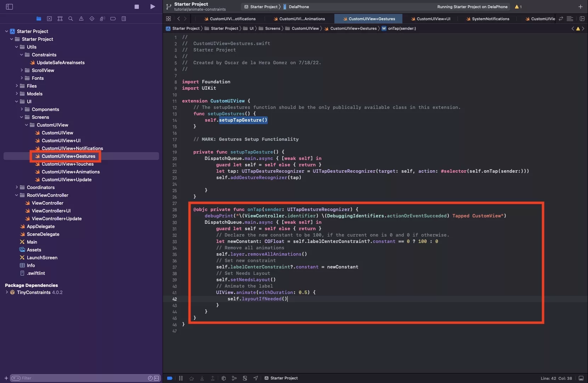Add a new tab with plus button
Viewport: 588px width, 383px height.
point(581,7)
